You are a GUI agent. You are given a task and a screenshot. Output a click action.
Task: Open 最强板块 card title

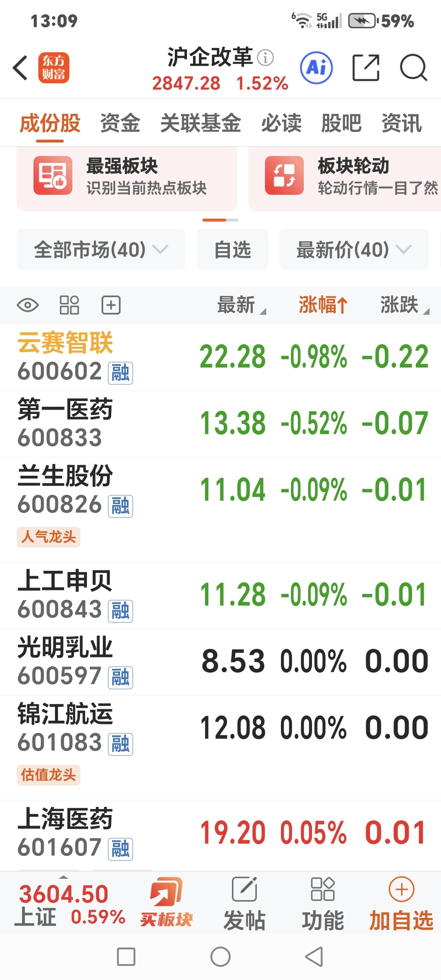pos(122,166)
